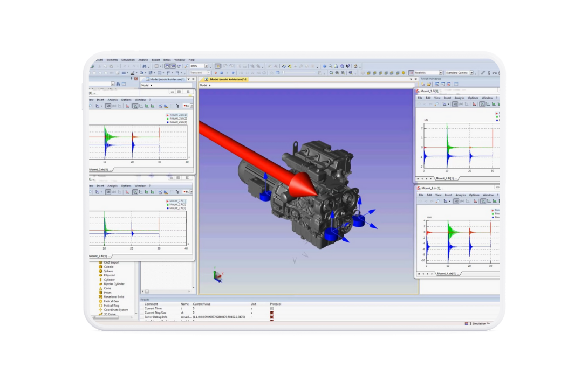Screen dimensions: 588x388
Task: Switch to the yellow Model kohler *:2 tab
Action: coord(225,79)
